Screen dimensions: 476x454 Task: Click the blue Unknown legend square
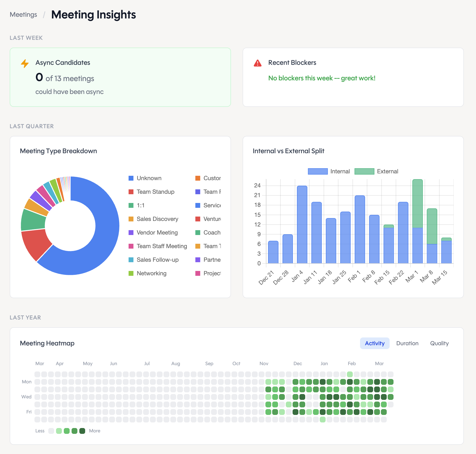pyautogui.click(x=131, y=178)
